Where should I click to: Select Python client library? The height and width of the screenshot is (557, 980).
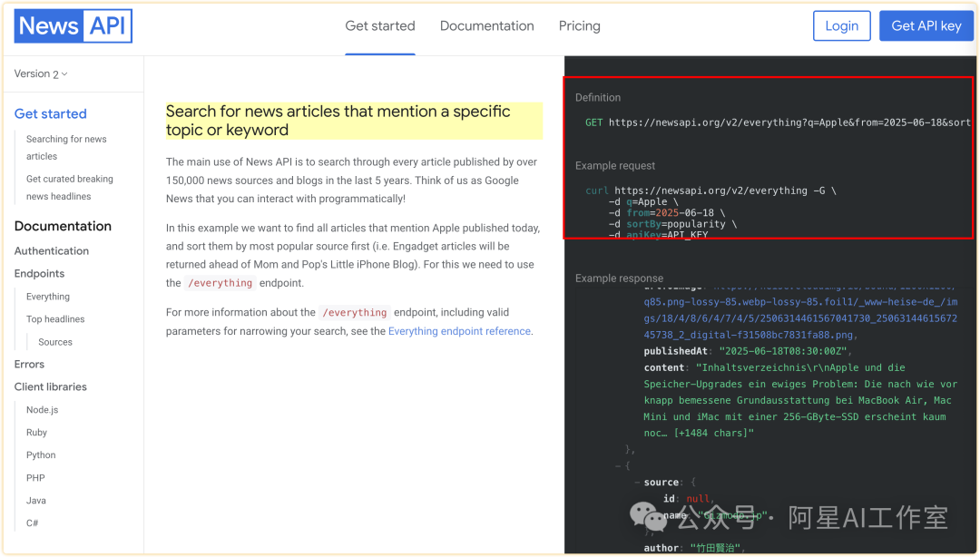(41, 454)
